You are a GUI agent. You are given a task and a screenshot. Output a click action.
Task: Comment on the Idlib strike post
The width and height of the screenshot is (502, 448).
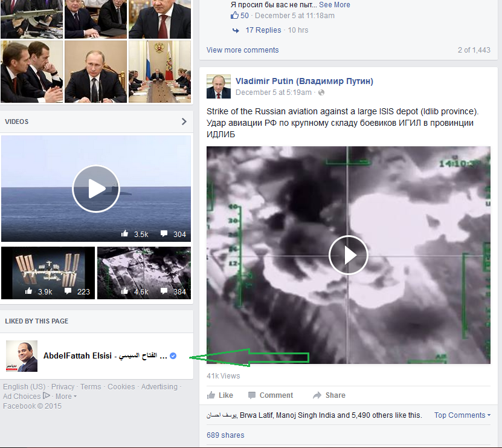click(x=271, y=395)
